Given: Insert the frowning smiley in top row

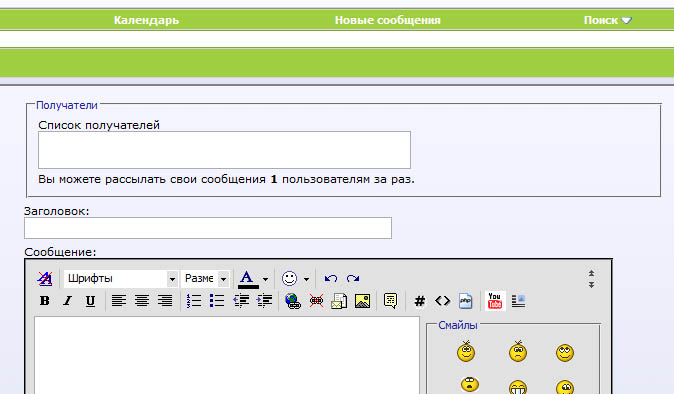Looking at the screenshot, I should coord(518,351).
